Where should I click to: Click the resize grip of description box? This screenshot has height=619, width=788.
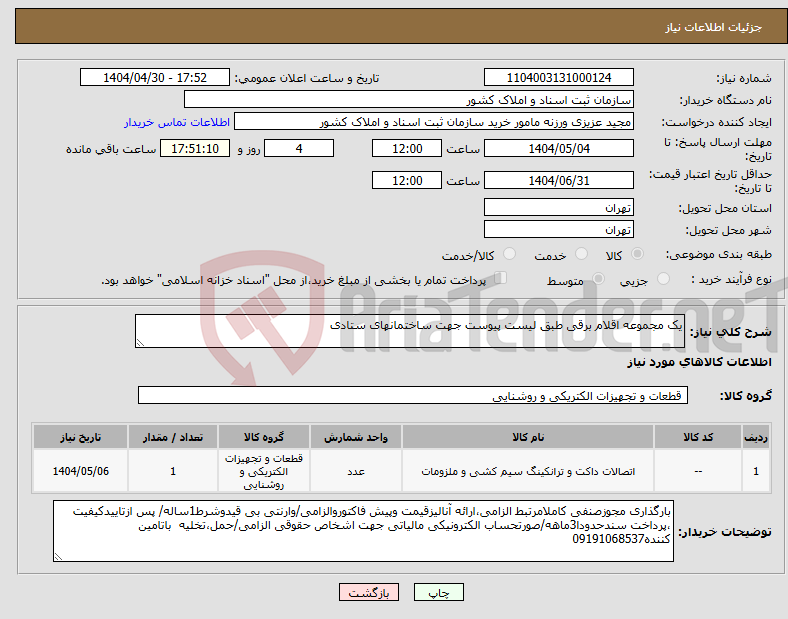[140, 343]
